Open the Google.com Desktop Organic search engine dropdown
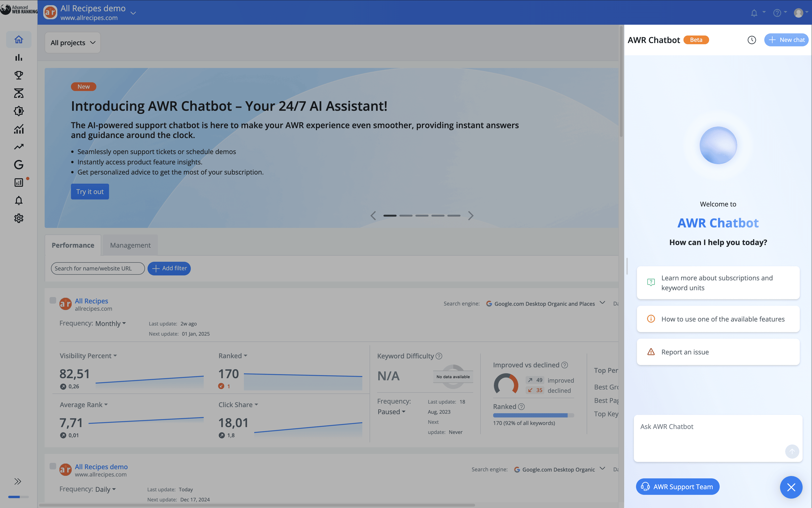This screenshot has height=508, width=812. [560, 469]
